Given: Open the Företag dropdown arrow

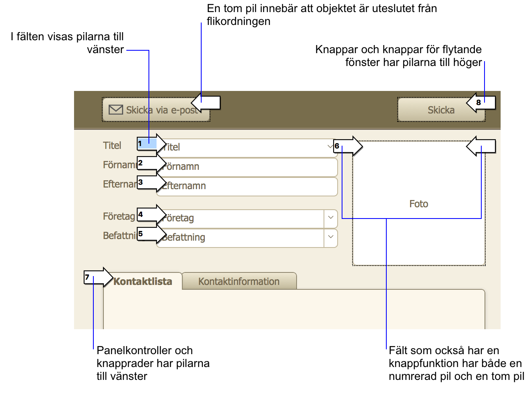Looking at the screenshot, I should click(330, 218).
